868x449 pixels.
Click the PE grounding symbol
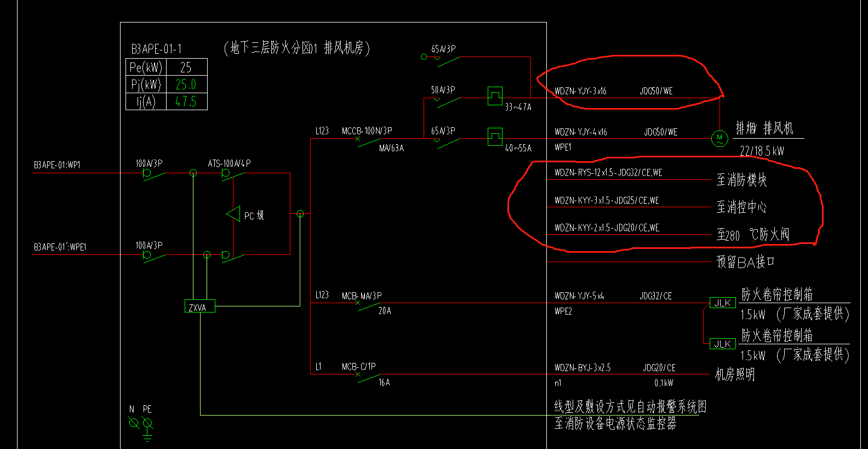click(147, 428)
